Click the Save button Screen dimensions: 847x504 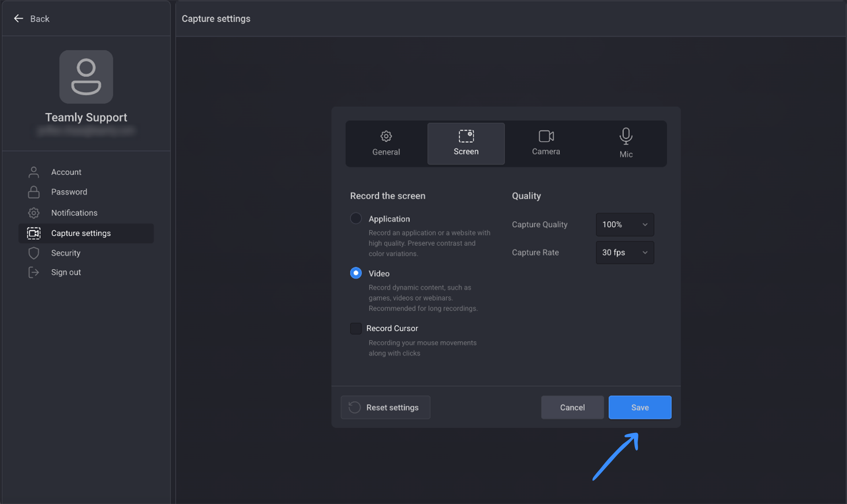pos(640,407)
